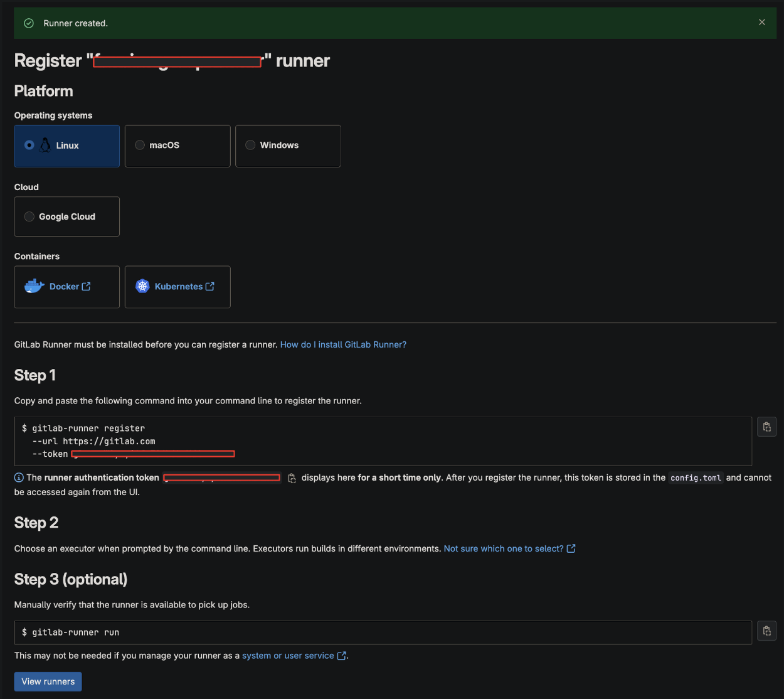This screenshot has width=784, height=699.
Task: Copy the runner authentication token
Action: pos(292,478)
